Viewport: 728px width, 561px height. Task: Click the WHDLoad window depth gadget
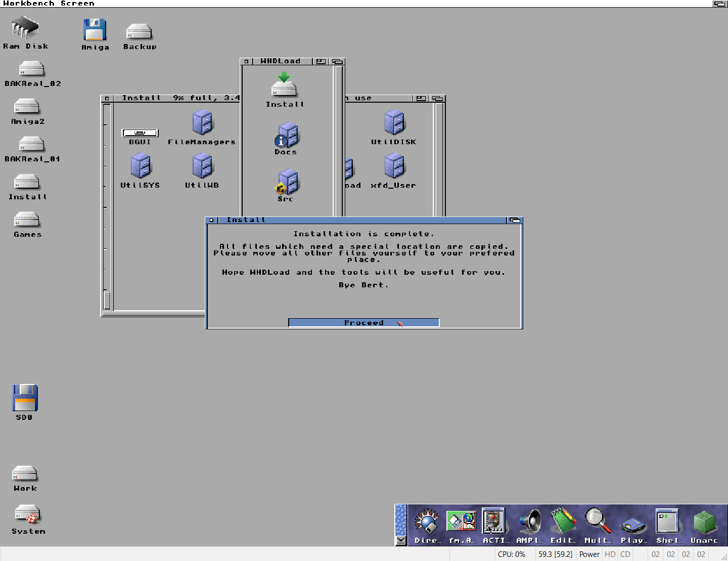point(337,61)
